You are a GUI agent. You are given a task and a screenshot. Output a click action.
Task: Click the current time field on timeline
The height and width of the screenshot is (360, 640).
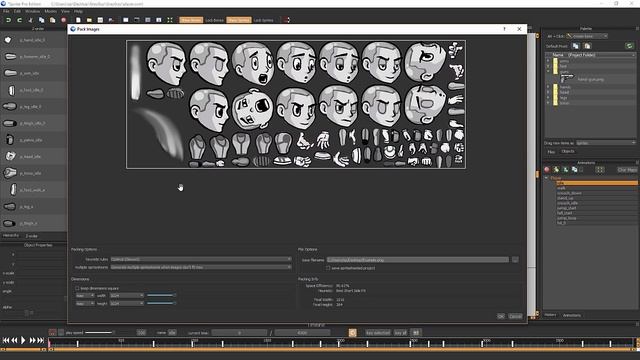click(239, 333)
